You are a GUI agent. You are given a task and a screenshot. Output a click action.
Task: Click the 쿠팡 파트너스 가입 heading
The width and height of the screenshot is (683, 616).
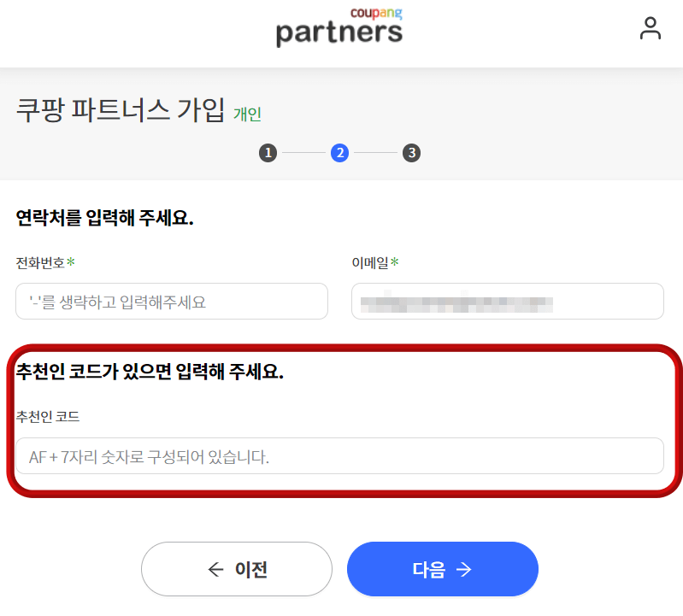pyautogui.click(x=121, y=109)
